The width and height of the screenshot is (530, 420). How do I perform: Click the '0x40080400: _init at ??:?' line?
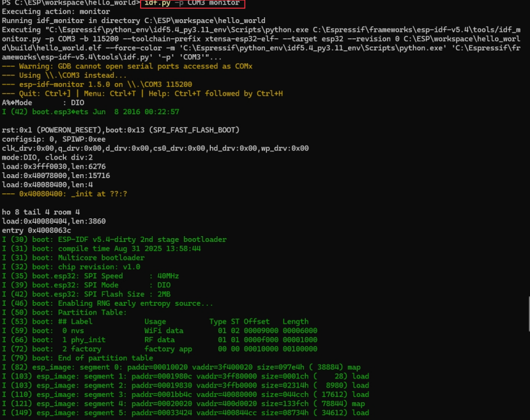(x=64, y=194)
